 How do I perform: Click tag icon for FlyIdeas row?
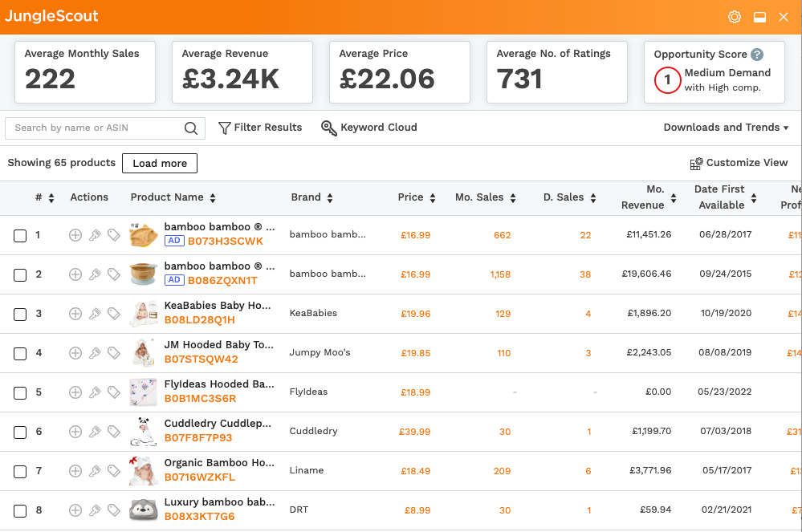113,392
